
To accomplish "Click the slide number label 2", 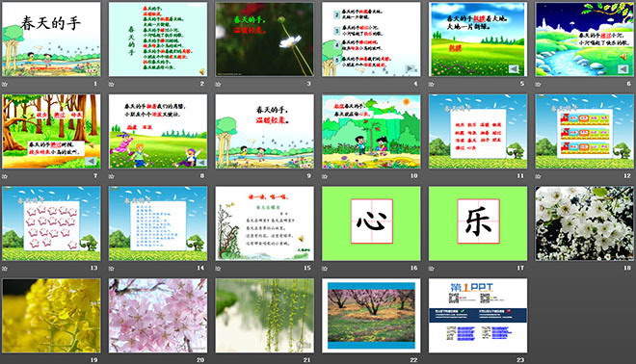I will (202, 84).
